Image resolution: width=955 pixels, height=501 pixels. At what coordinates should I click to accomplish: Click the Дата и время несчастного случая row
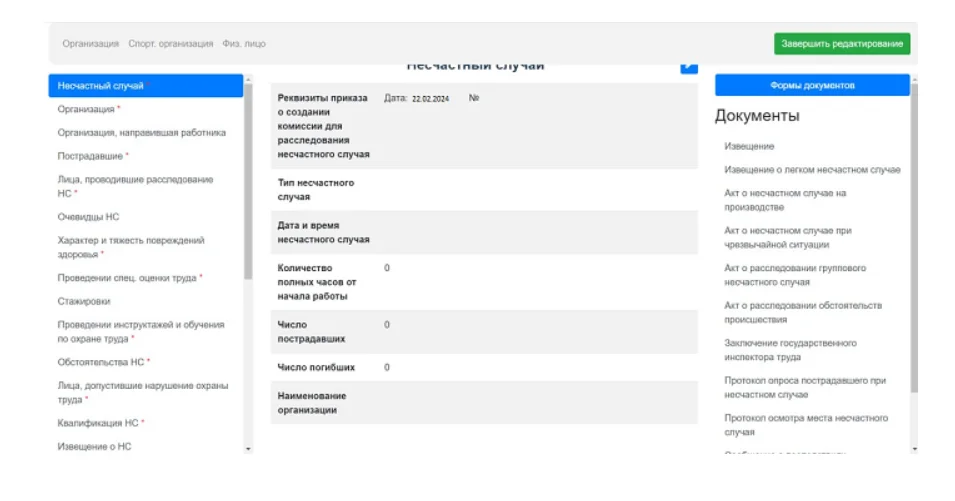(x=484, y=233)
